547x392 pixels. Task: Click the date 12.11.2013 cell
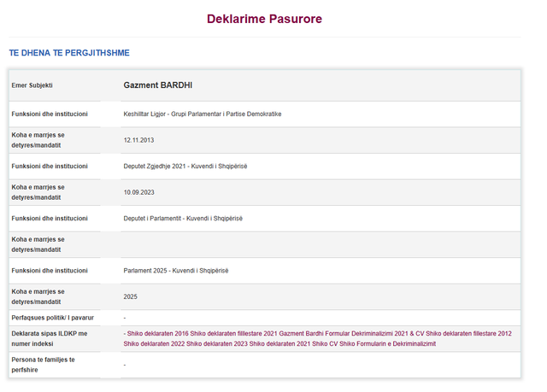coord(138,140)
